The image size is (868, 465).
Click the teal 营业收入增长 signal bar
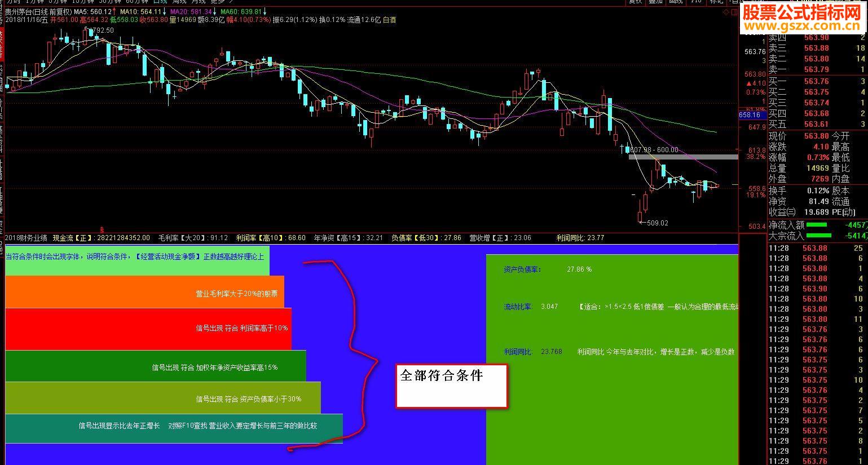(x=174, y=428)
